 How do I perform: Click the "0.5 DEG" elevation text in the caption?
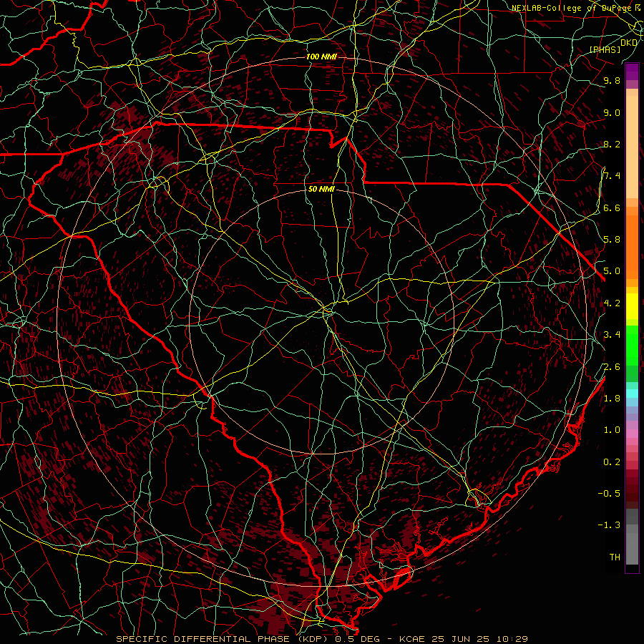(x=357, y=639)
